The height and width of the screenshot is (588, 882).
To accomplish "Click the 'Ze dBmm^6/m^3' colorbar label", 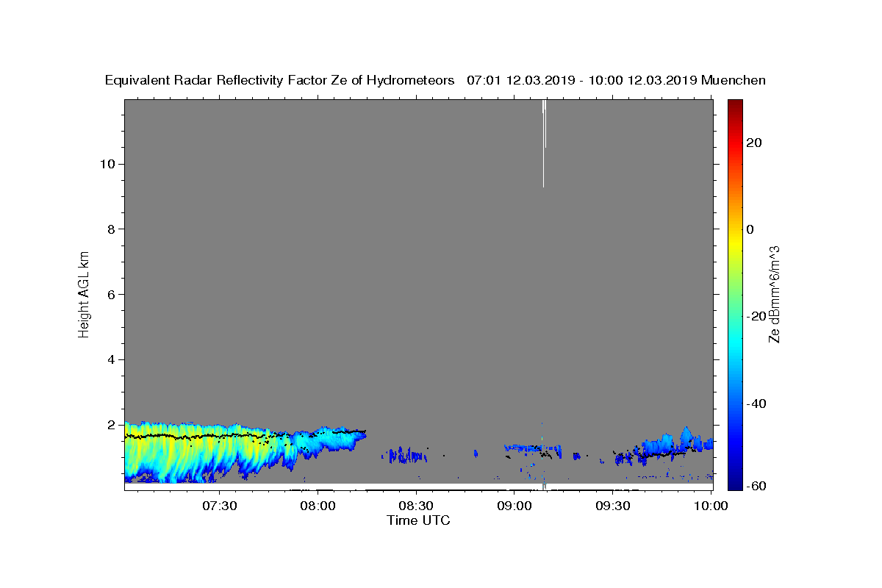I will point(774,294).
